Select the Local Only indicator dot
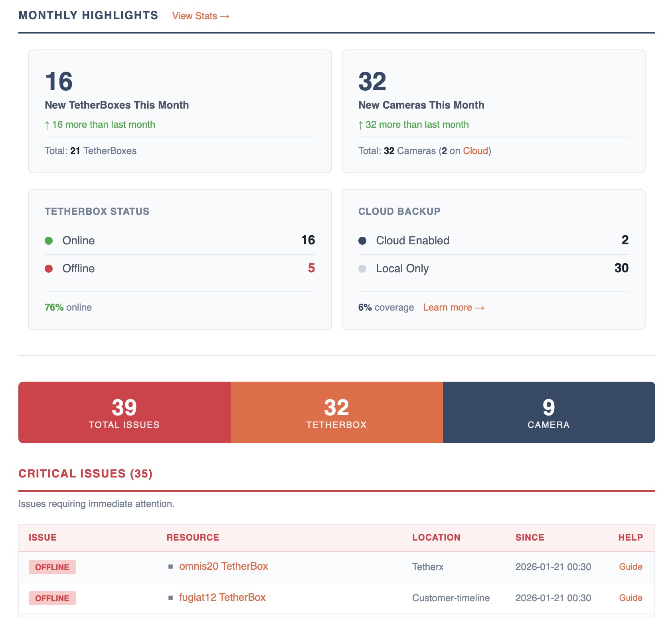The height and width of the screenshot is (618, 672). tap(363, 268)
